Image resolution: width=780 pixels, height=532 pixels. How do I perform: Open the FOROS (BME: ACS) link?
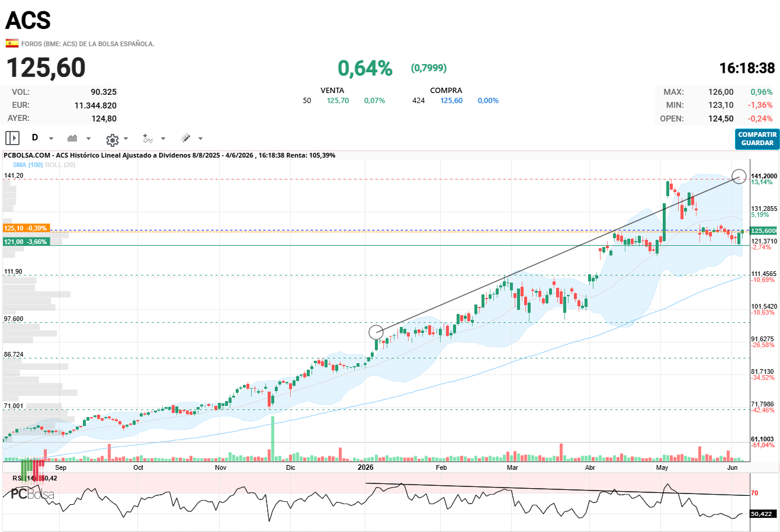[x=88, y=44]
